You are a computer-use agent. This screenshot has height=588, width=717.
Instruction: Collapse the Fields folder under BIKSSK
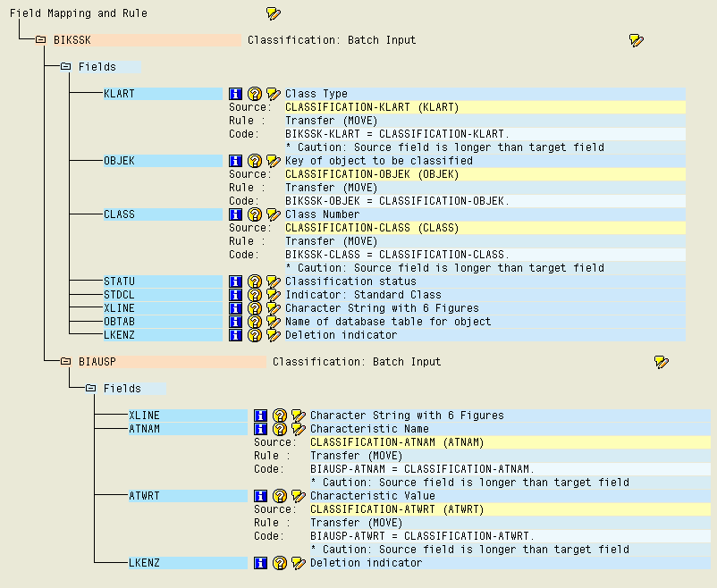[64, 66]
